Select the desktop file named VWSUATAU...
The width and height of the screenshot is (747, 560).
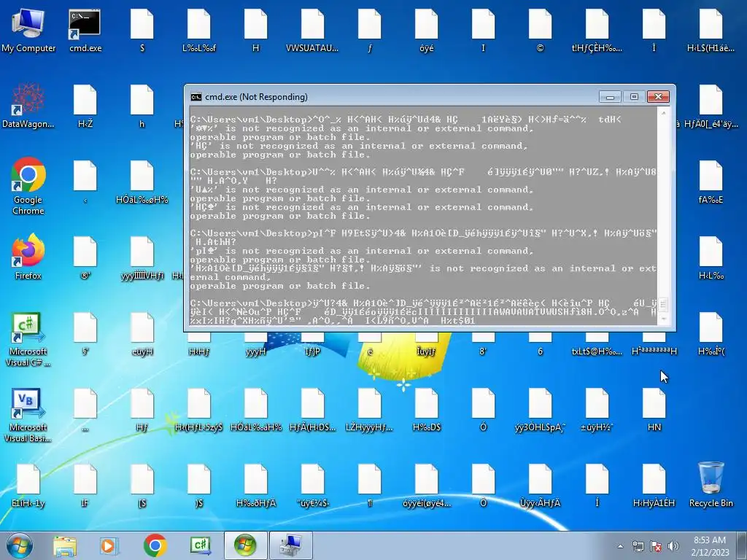312,31
